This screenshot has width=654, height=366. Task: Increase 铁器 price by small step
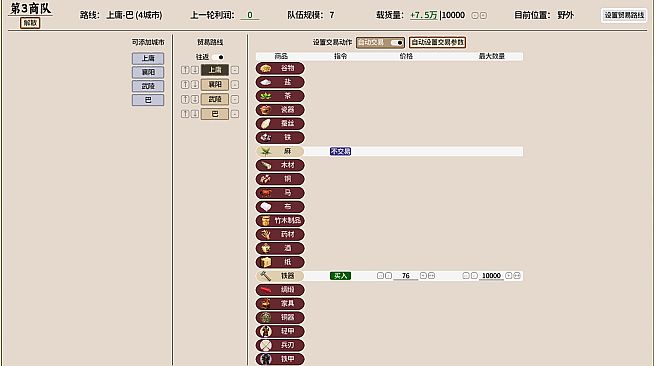tap(423, 276)
